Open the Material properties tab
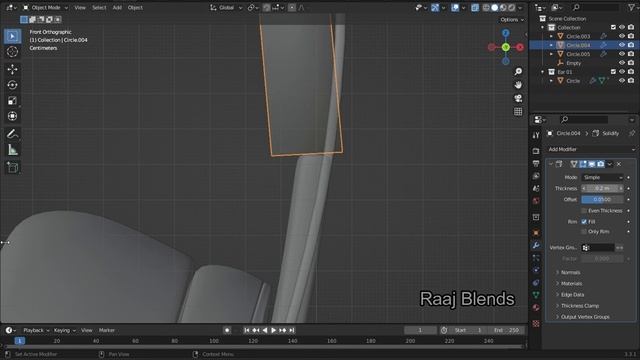The height and width of the screenshot is (360, 640). coord(536,307)
